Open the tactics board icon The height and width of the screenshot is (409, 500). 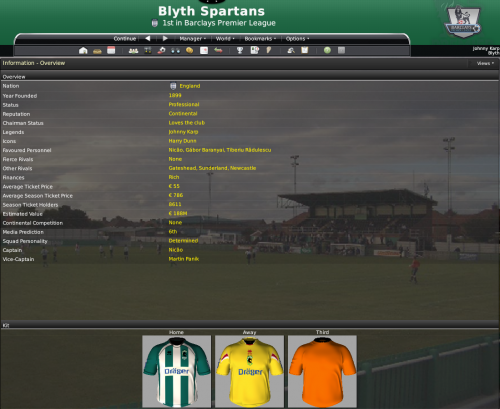click(x=148, y=50)
